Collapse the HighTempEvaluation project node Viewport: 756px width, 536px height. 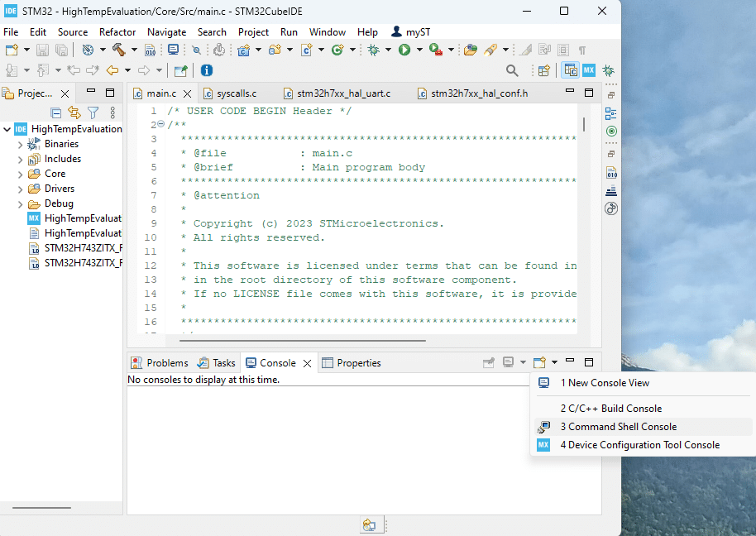[7, 129]
